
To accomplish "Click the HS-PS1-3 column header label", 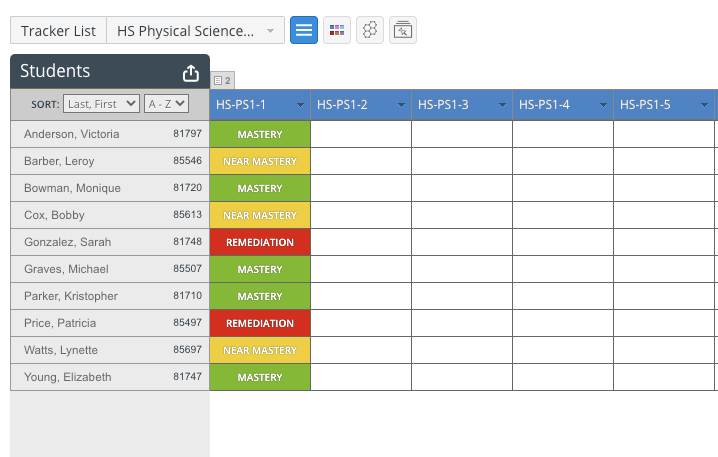I will click(443, 105).
